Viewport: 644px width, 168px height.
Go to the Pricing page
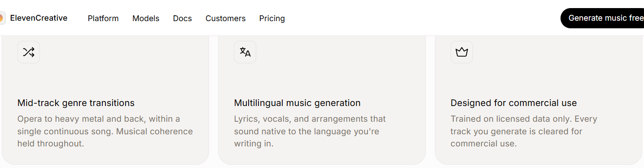point(272,18)
